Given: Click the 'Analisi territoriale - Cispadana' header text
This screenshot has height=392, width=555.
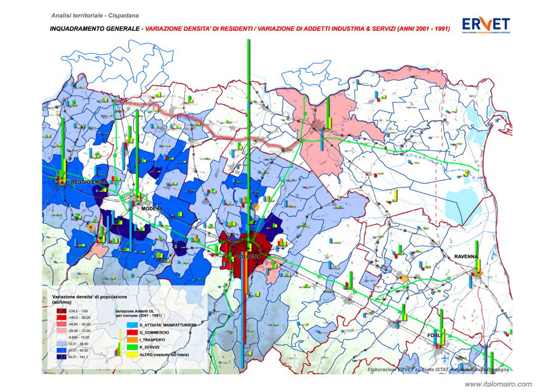Looking at the screenshot, I should tap(94, 15).
